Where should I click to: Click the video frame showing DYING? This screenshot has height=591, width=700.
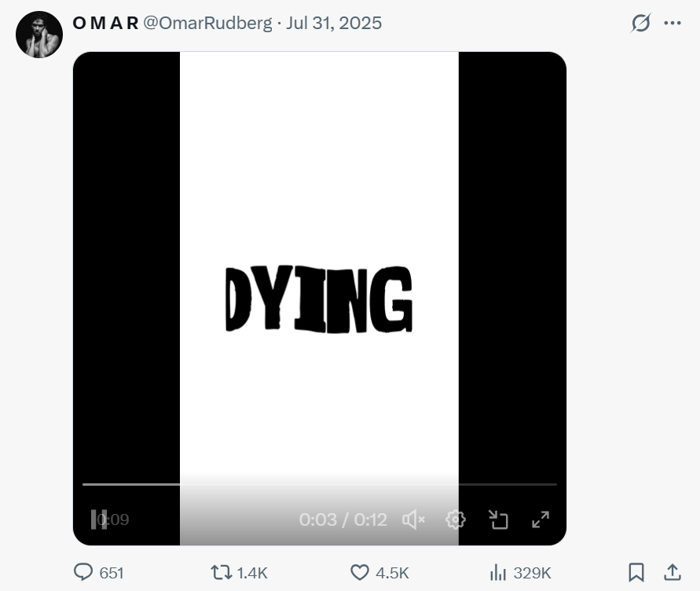(319, 299)
